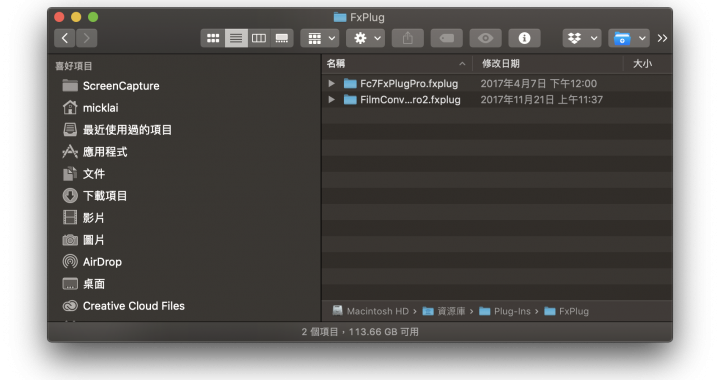Switch to list view
The width and height of the screenshot is (720, 380).
236,38
